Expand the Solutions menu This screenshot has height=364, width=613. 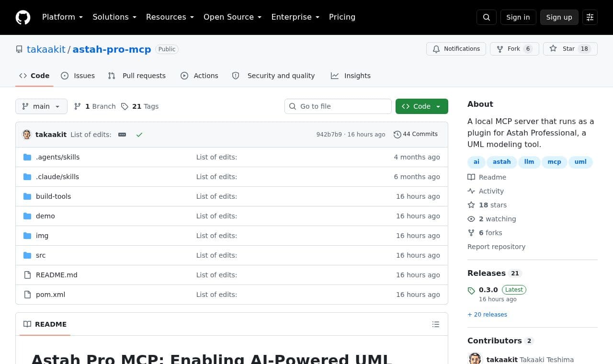pyautogui.click(x=114, y=17)
